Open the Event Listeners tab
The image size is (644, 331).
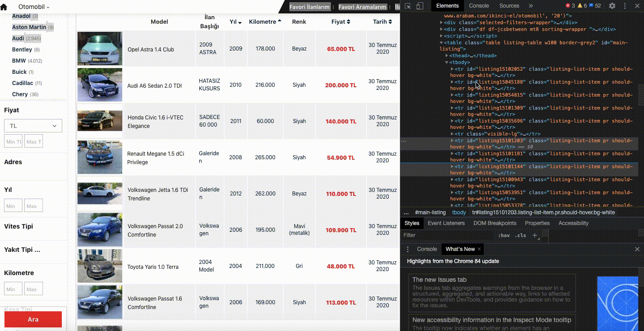[x=447, y=223]
